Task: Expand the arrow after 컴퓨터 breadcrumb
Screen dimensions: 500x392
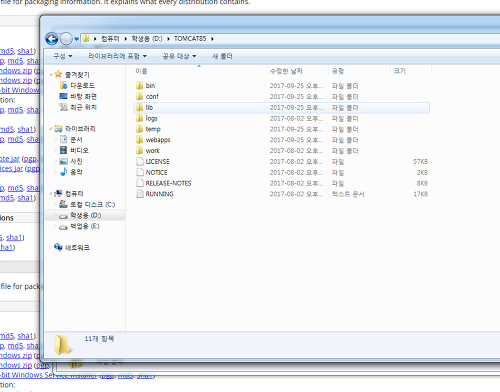Action: tap(126, 39)
